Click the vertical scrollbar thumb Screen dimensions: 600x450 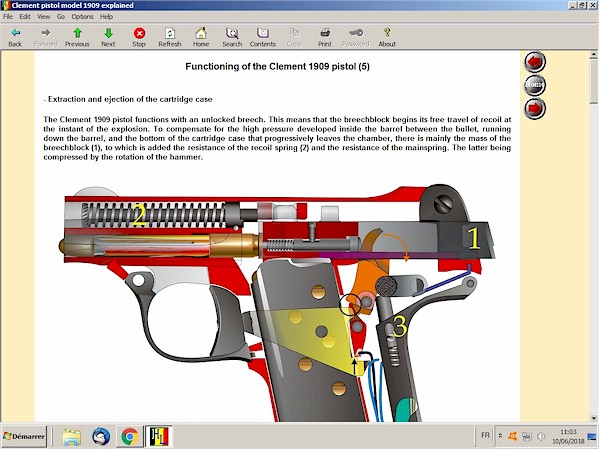tap(594, 81)
